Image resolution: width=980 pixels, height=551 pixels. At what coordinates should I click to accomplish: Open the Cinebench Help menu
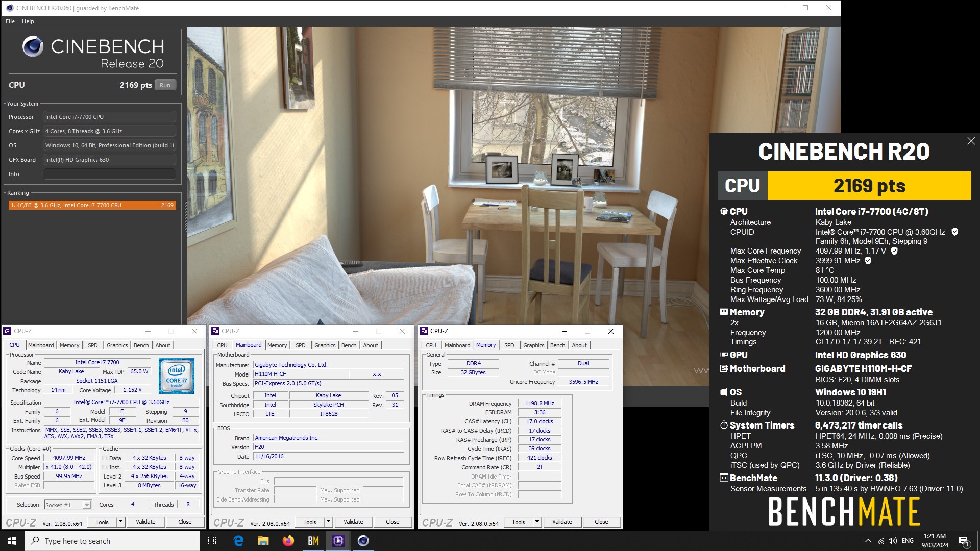28,21
